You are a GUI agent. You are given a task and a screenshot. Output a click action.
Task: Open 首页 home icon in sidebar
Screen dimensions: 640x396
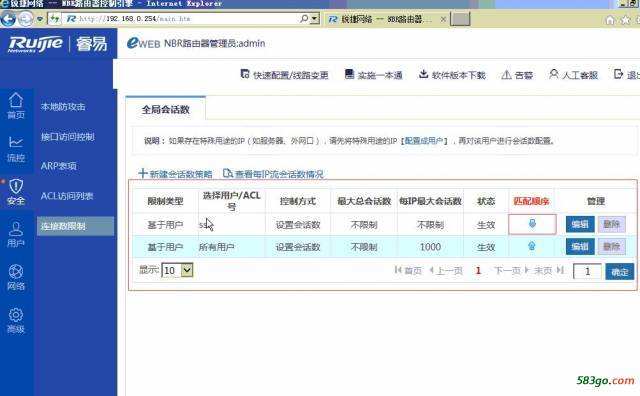(16, 106)
